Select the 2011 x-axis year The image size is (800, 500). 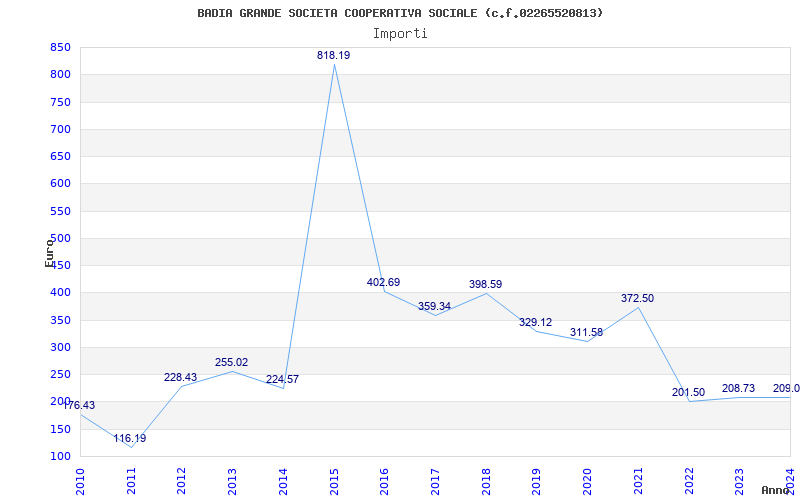[x=131, y=482]
